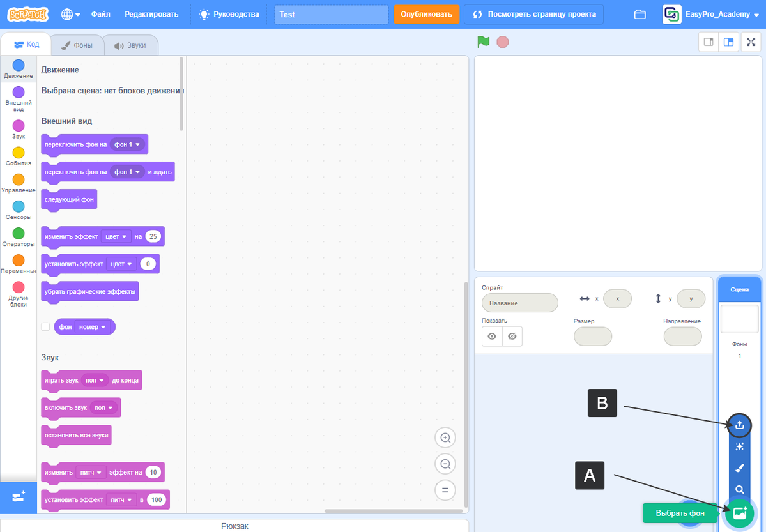Open the add extension button

coord(19,498)
